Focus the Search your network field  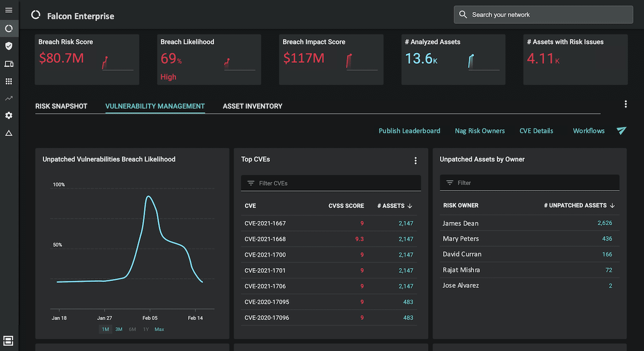[x=543, y=15]
